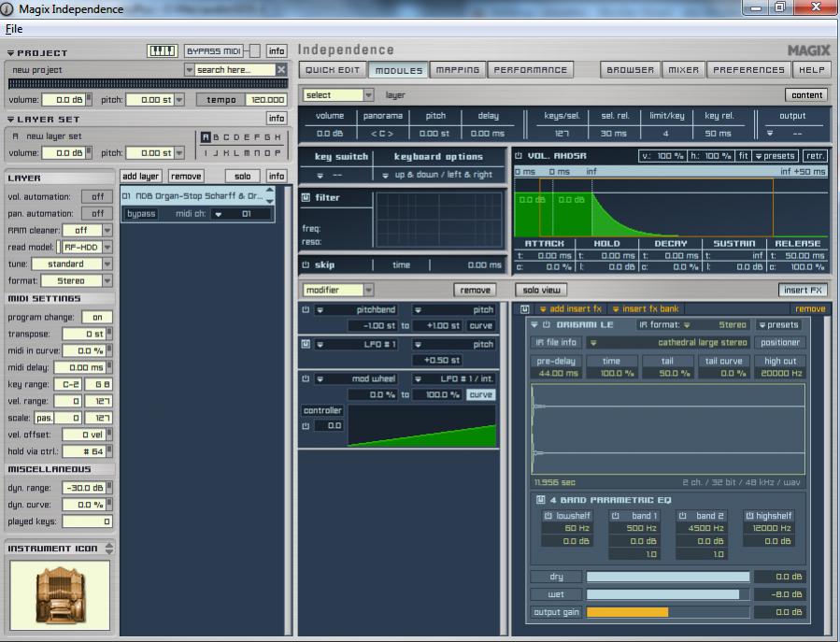The image size is (840, 642).
Task: Toggle bypass for the NDB Organ-Stop layer
Action: [141, 214]
